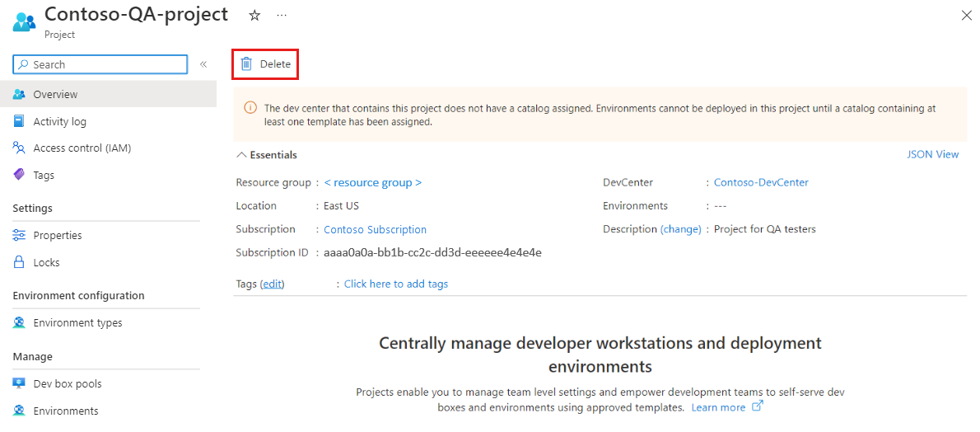Click the Delete trash can icon
This screenshot has width=980, height=432.
click(x=247, y=63)
